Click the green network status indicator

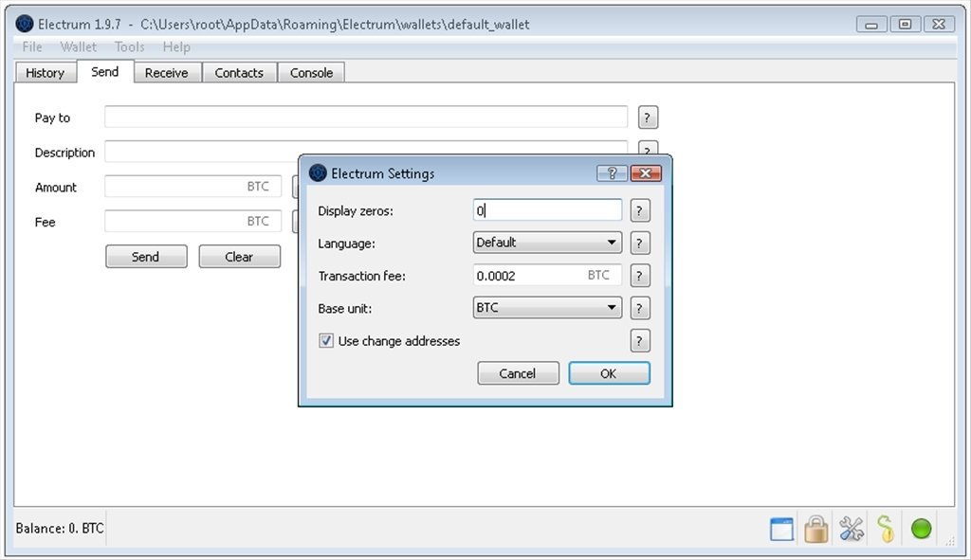(922, 529)
